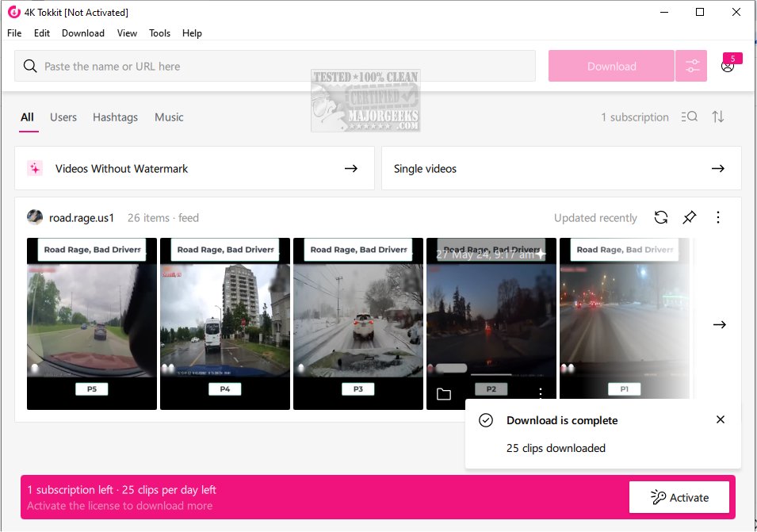Click the road.rage.us1 avatar picture
Image resolution: width=757 pixels, height=532 pixels.
(x=35, y=218)
